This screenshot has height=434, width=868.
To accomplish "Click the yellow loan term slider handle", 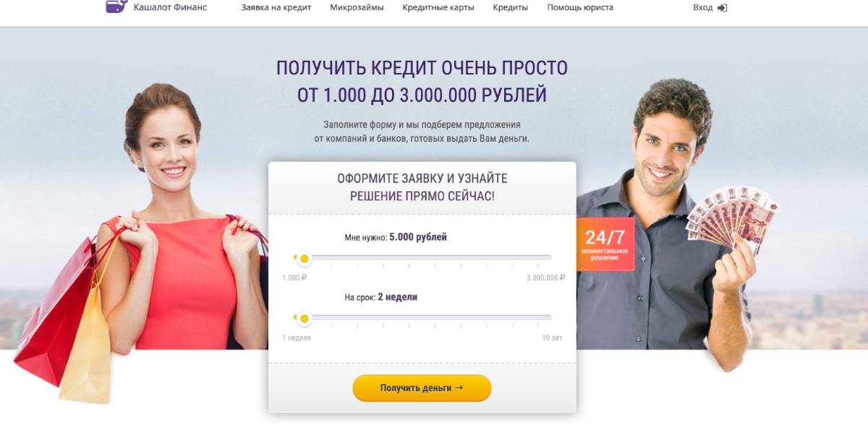I will [x=305, y=318].
